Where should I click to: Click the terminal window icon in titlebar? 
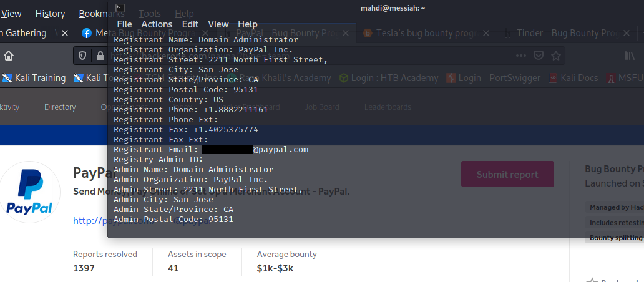120,8
